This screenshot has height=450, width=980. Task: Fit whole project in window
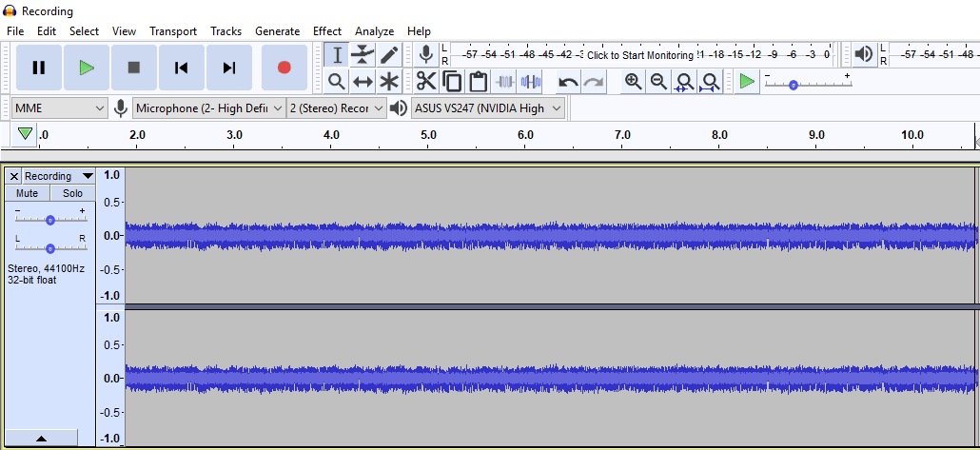point(710,81)
